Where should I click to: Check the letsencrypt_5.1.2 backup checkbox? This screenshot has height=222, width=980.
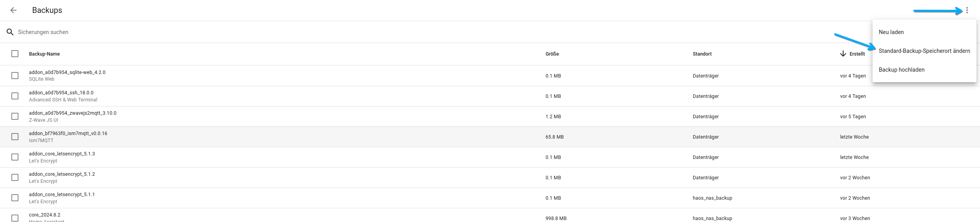15,177
